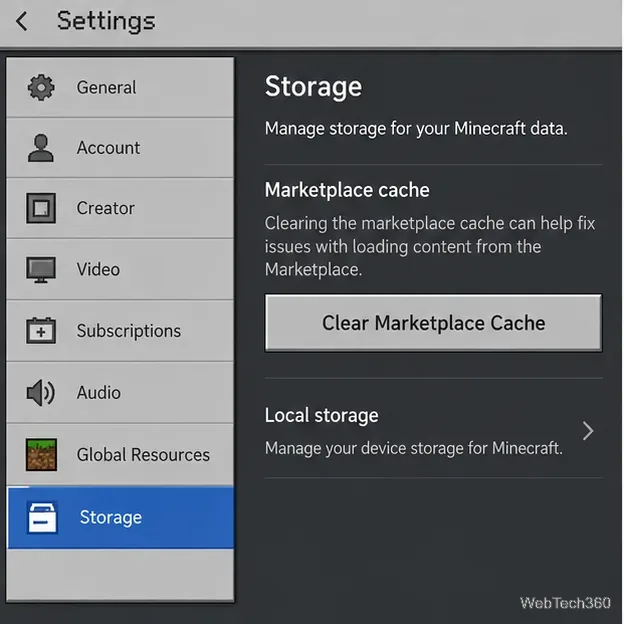The height and width of the screenshot is (624, 624).
Task: Go to the Subscriptions tab
Action: coord(120,331)
